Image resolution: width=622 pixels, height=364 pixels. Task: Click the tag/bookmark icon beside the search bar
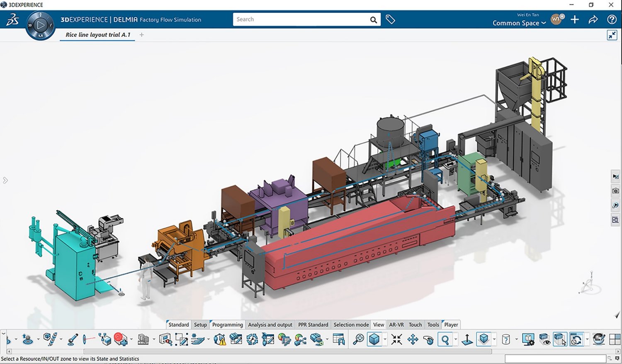click(x=390, y=19)
